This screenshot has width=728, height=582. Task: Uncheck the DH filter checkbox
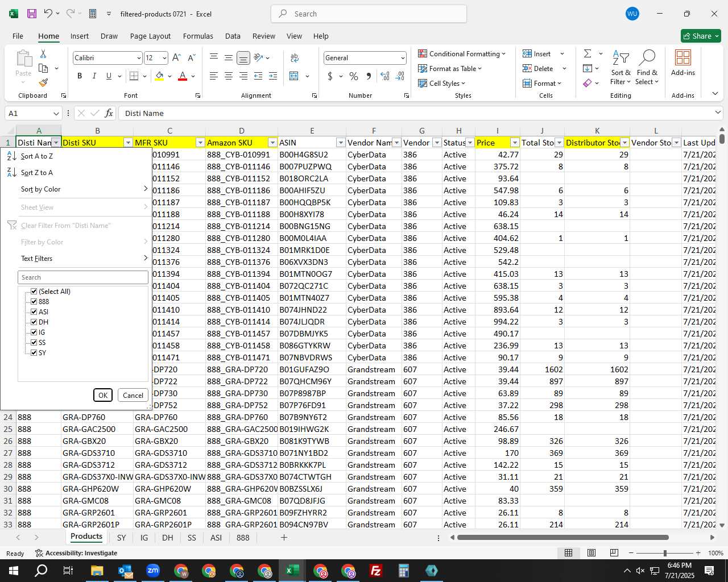tap(34, 322)
